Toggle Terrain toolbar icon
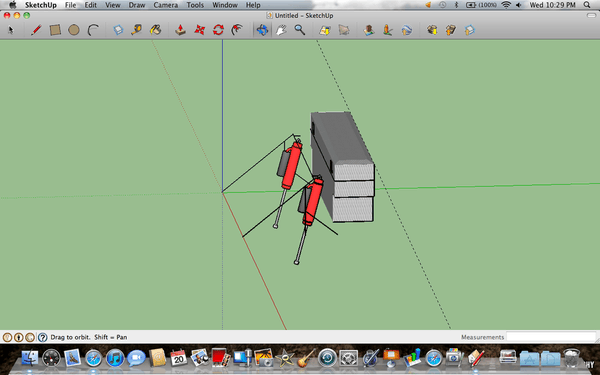Viewport: 600px width, 375px height. coord(388,30)
